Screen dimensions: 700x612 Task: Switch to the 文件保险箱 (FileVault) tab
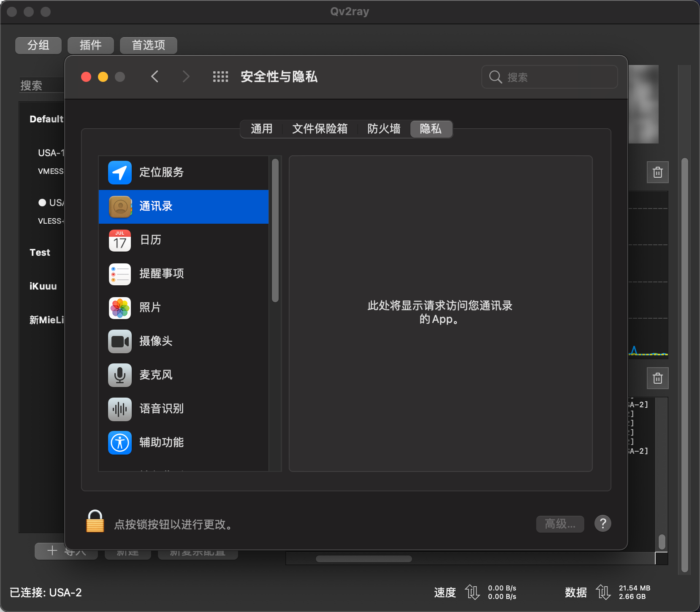(320, 129)
